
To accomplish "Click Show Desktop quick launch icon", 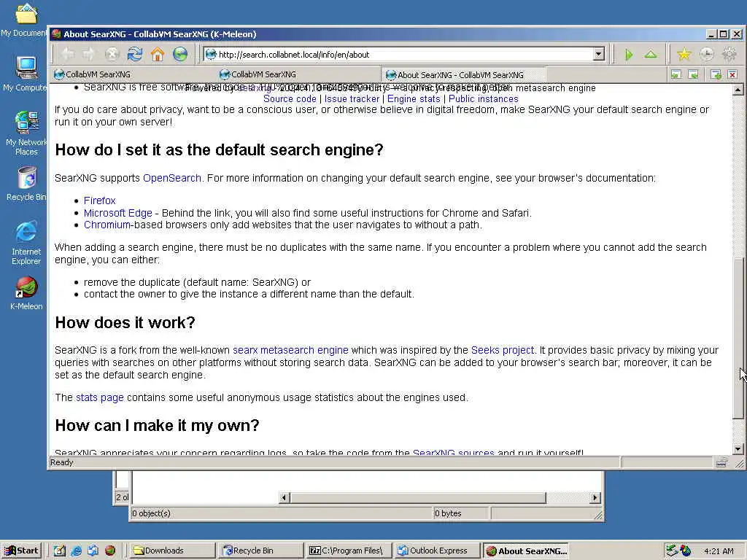I will coord(59,551).
